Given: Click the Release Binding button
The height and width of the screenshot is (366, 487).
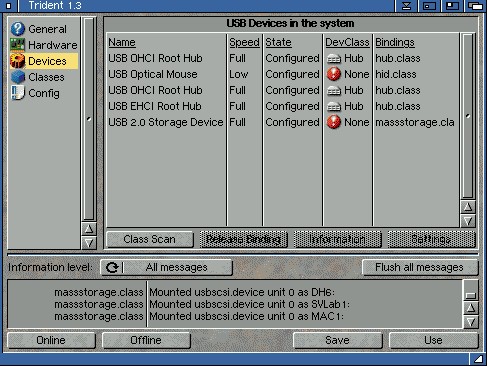Looking at the screenshot, I should (243, 239).
